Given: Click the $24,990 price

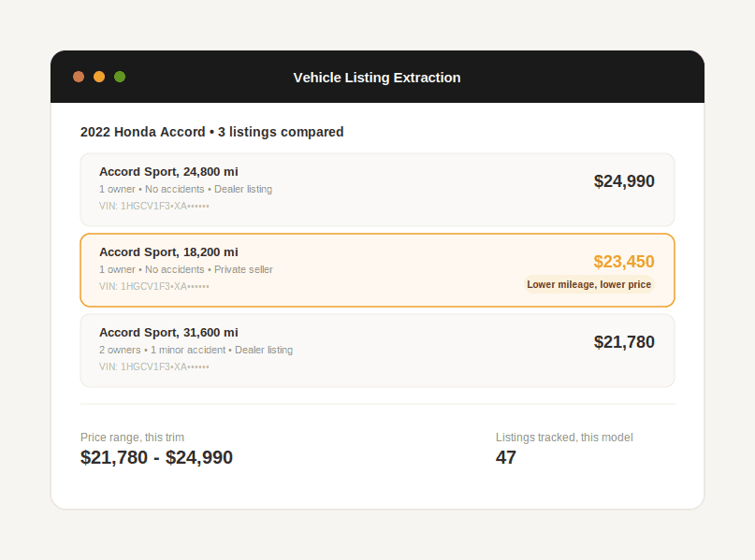Looking at the screenshot, I should [x=624, y=181].
